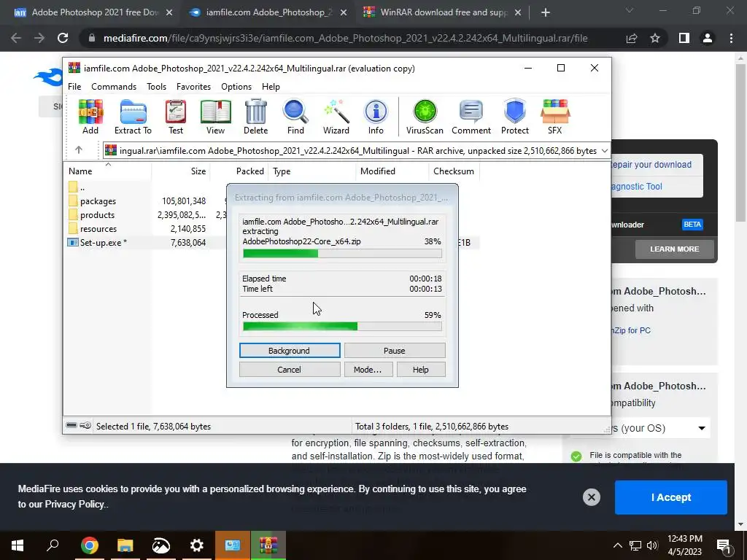Bookmark this page with star icon
This screenshot has width=747, height=560.
click(x=655, y=38)
